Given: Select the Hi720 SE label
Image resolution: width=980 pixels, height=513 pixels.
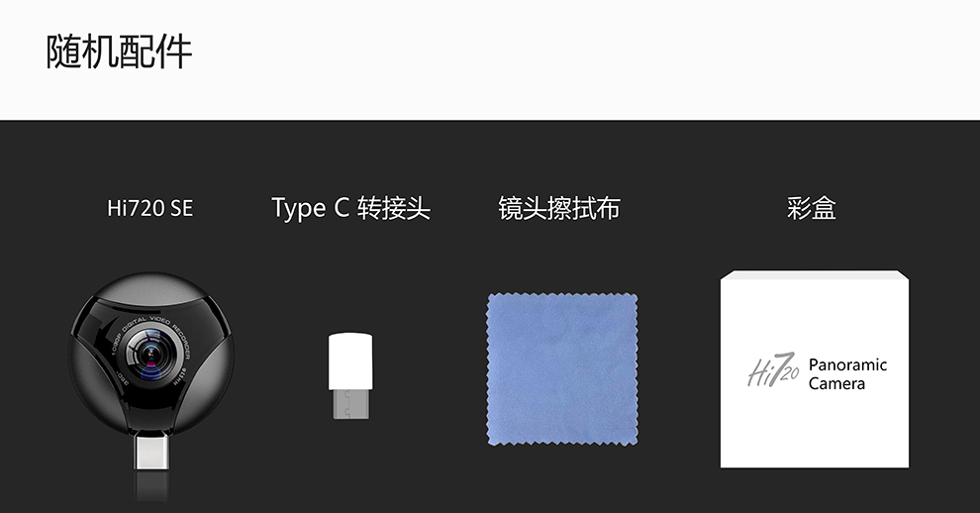Looking at the screenshot, I should [150, 208].
